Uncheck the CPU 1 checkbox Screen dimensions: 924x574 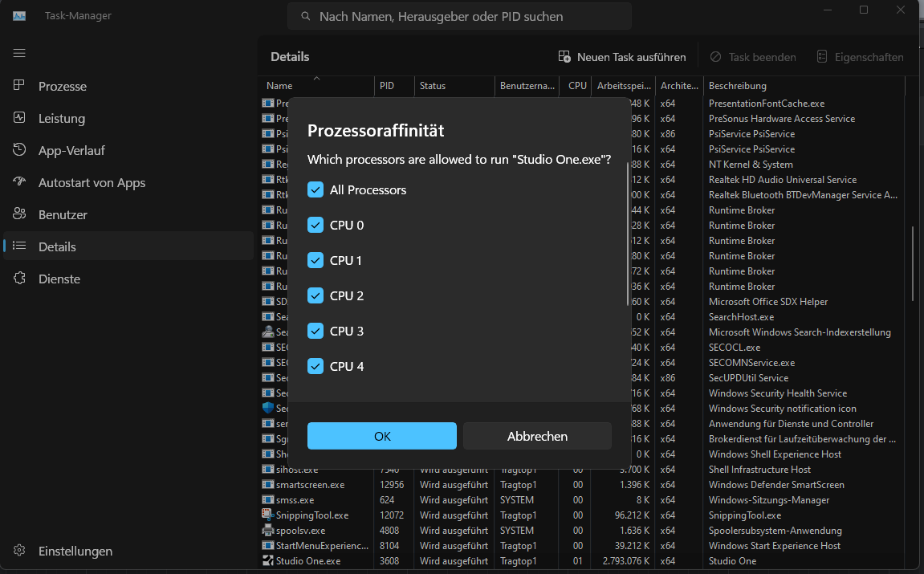315,260
